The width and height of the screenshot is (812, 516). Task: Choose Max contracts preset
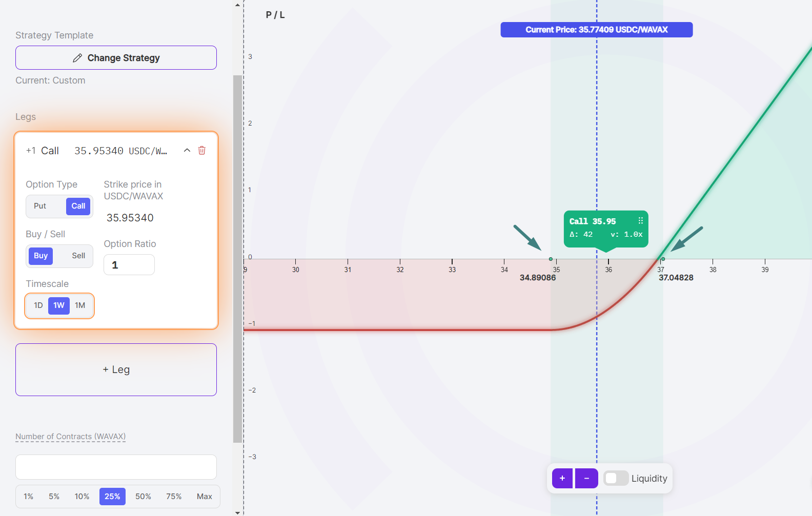click(x=204, y=497)
